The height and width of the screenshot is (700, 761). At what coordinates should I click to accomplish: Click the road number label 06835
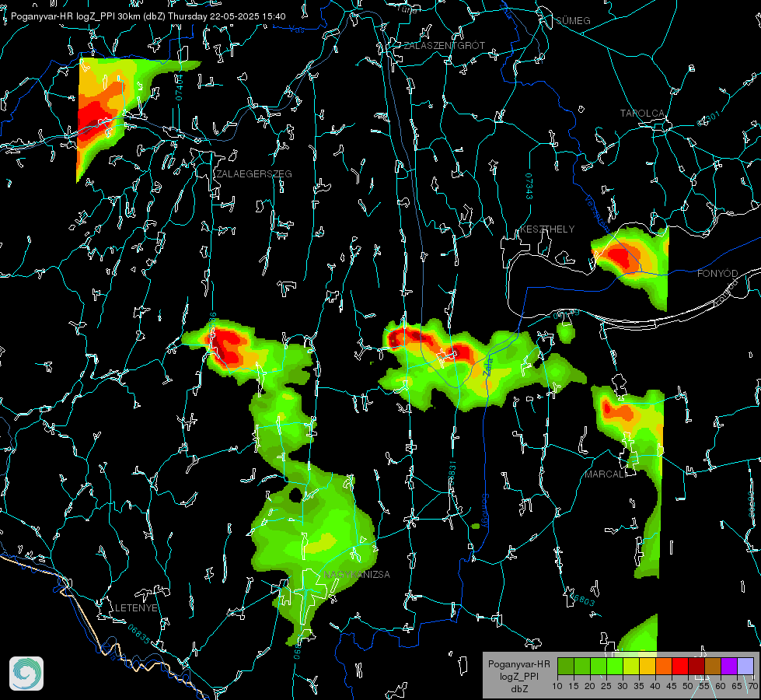(139, 634)
